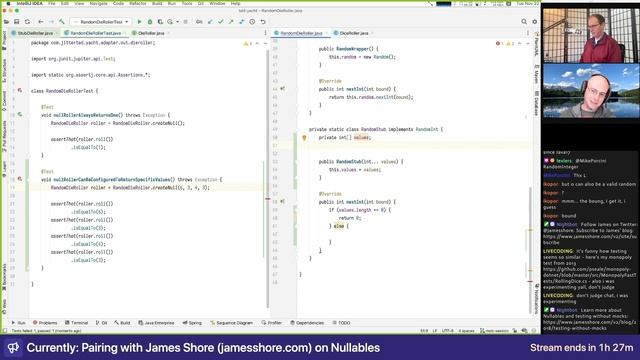Go to next highlighted problem in right editor

pos(527,43)
